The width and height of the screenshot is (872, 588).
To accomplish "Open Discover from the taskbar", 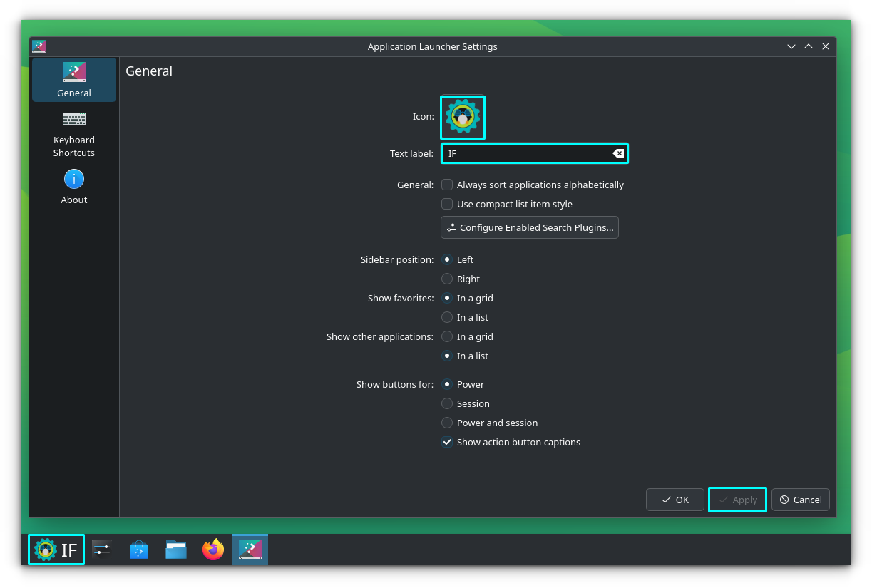I will 138,550.
